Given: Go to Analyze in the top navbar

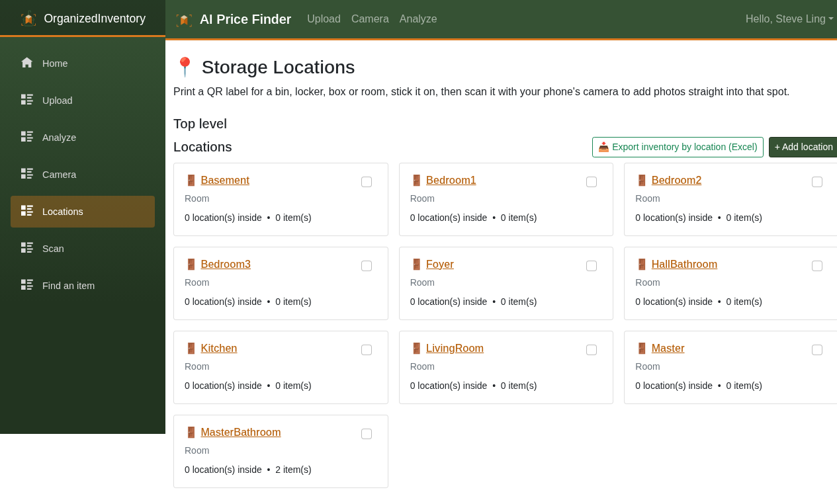Looking at the screenshot, I should click(418, 19).
